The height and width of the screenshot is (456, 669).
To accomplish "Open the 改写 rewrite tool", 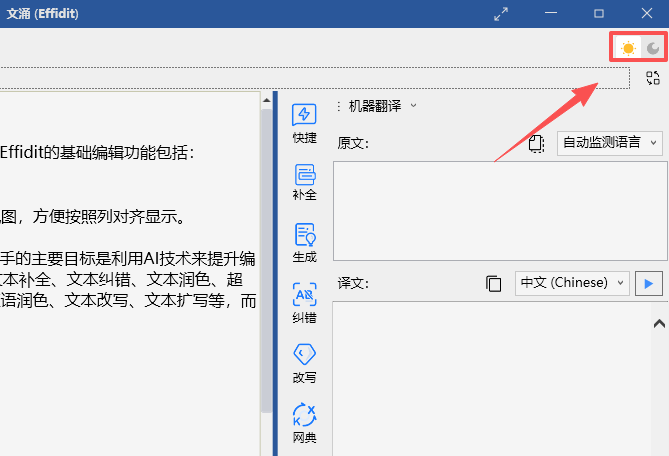I will click(304, 362).
